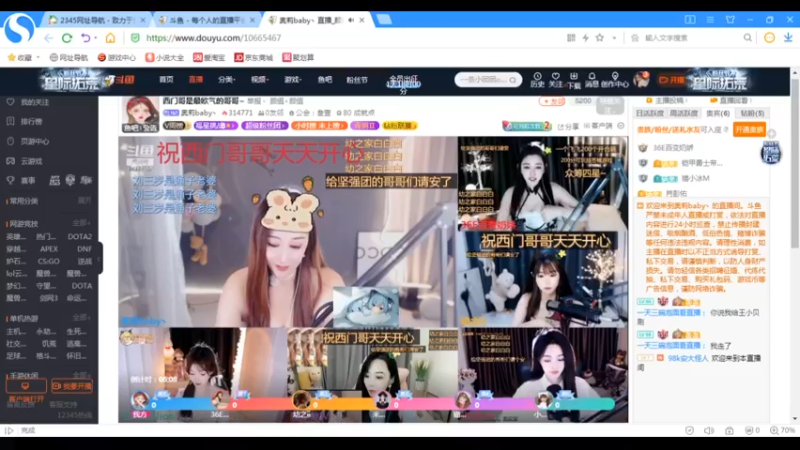Click 分享 share link above video
This screenshot has width=800, height=450.
tap(568, 127)
